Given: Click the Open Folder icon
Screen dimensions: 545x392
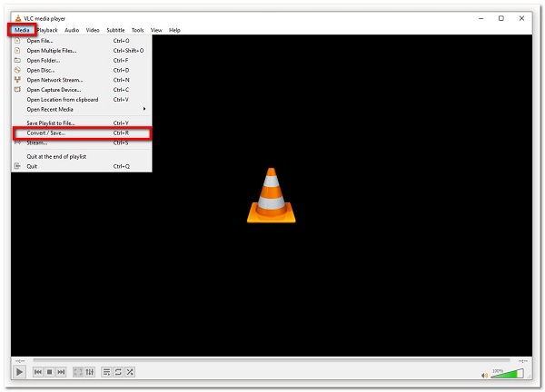Looking at the screenshot, I should [x=17, y=60].
